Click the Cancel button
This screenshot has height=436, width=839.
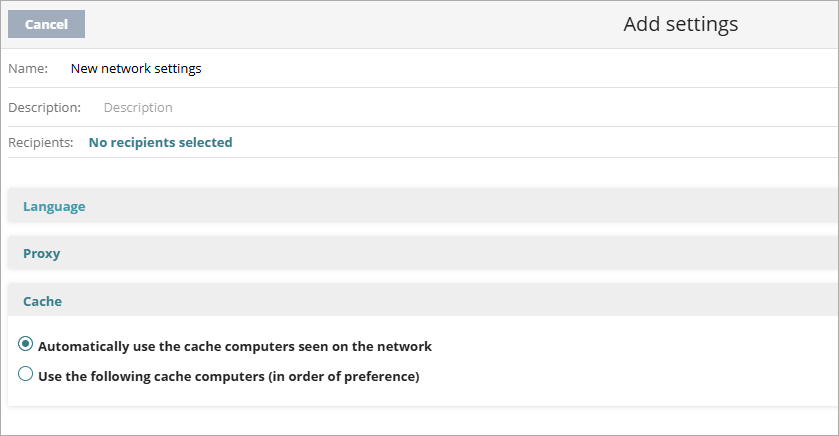coord(46,24)
